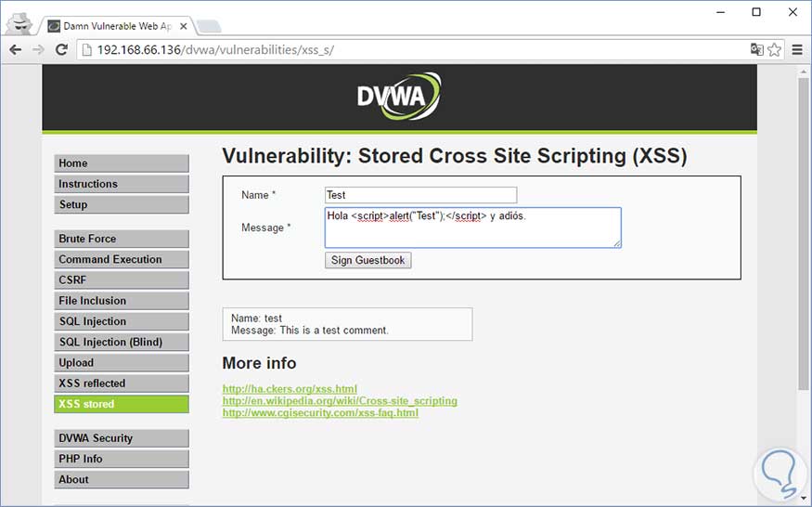Screen dimensions: 812x507
Task: Bookmark this page with star icon
Action: (774, 50)
